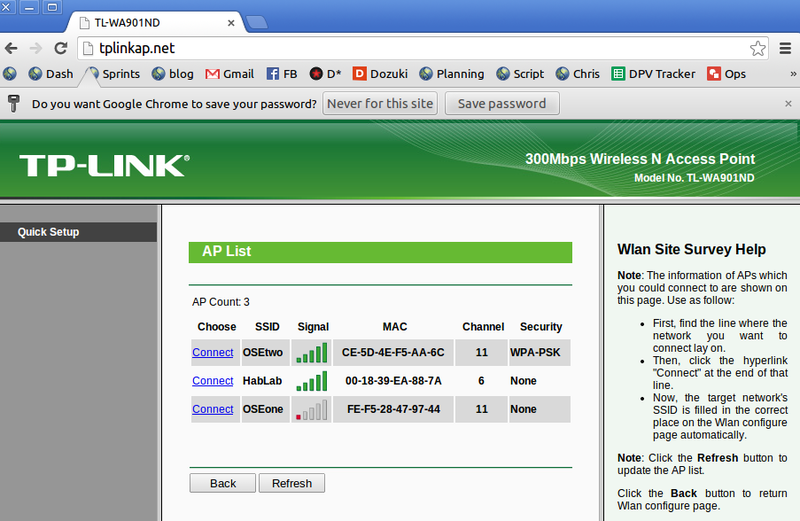Minimize the browser window
The image size is (800, 521).
(30, 7)
